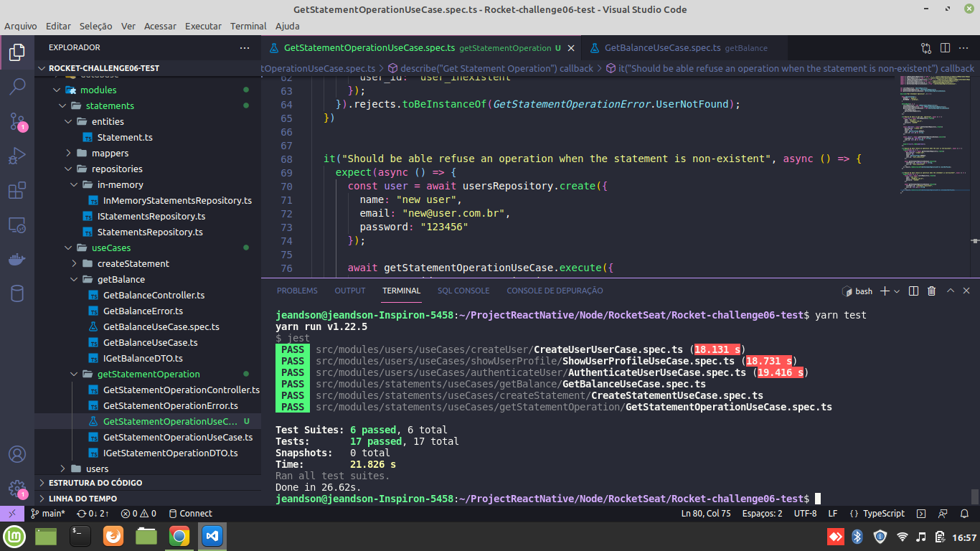
Task: Open the terminal launch profile dropdown arrow
Action: click(898, 291)
